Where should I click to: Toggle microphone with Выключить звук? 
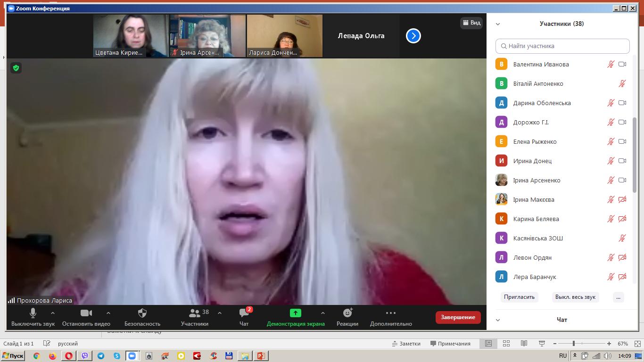33,313
